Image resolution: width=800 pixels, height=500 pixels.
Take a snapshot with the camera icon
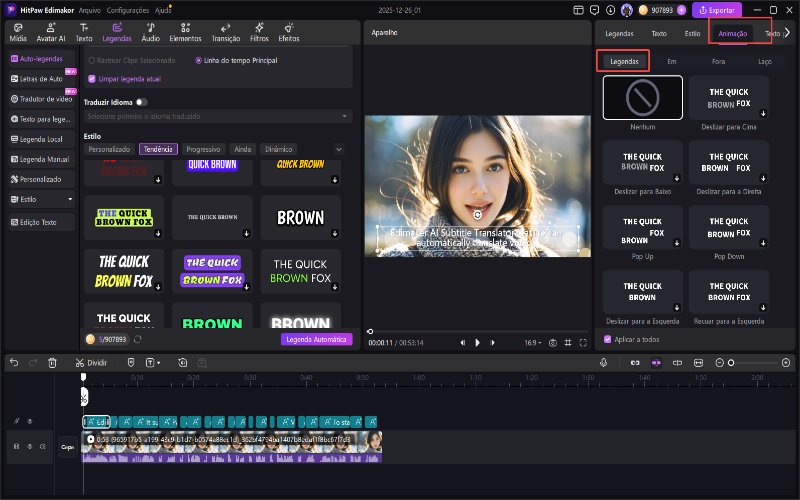pos(552,342)
